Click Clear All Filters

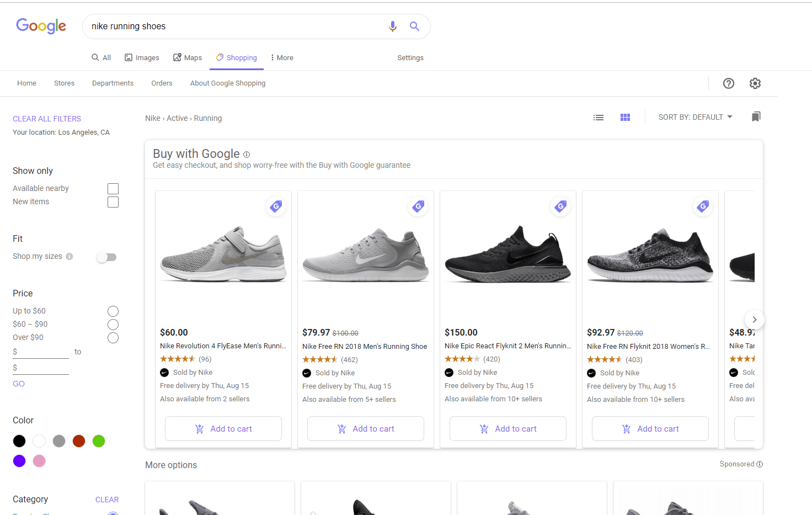click(x=47, y=119)
